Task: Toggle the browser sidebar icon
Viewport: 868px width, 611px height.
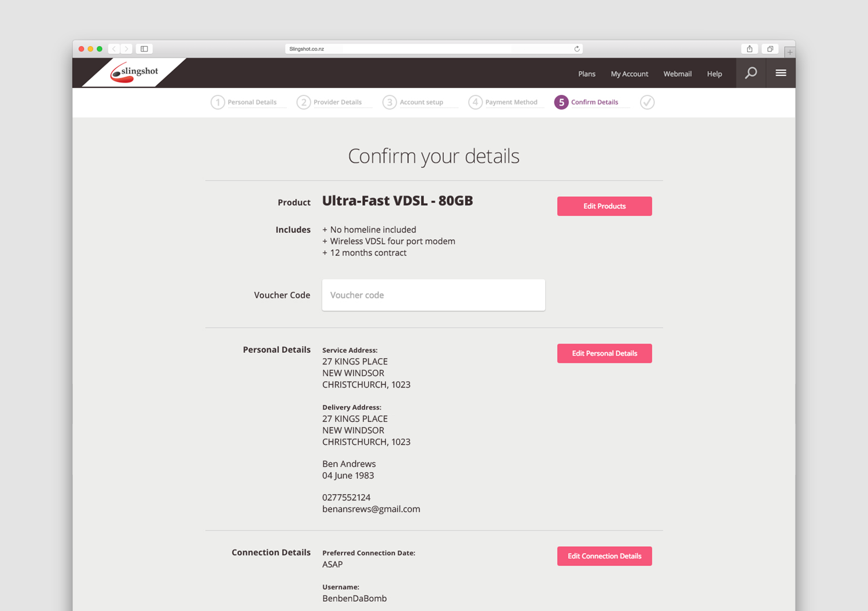Action: (144, 49)
